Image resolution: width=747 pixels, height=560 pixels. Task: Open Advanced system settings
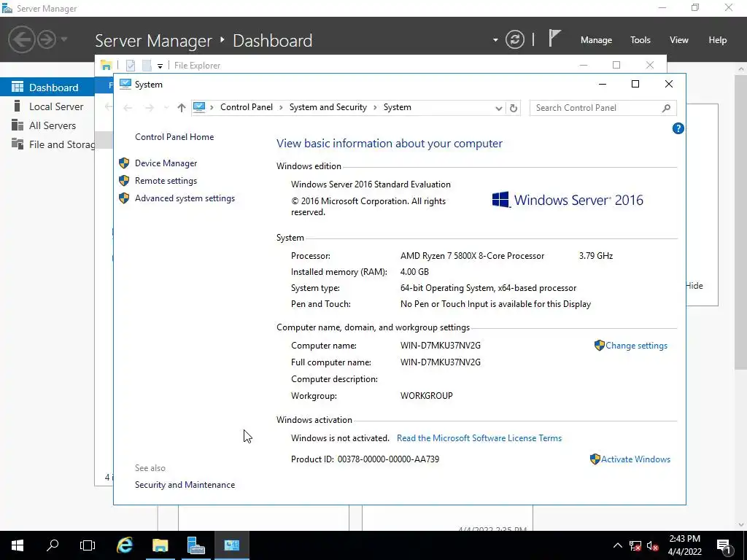point(185,198)
